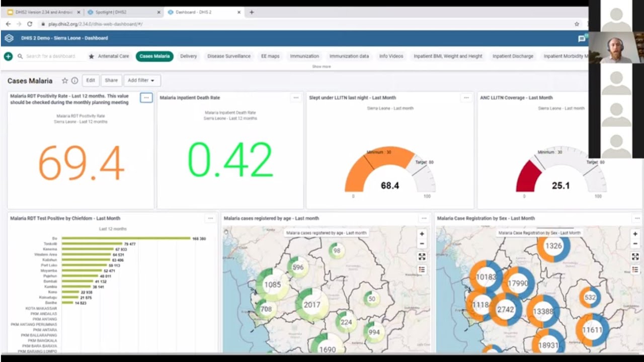
Task: Click the 1326 cluster on sex map
Action: click(553, 246)
